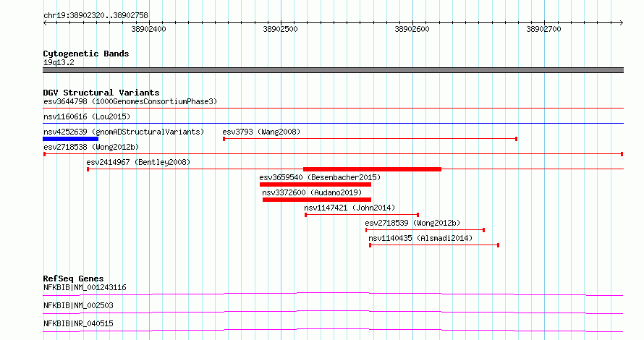Select the Cytogenetic Bands track title
Screen dimensions: 644x340
(86, 54)
